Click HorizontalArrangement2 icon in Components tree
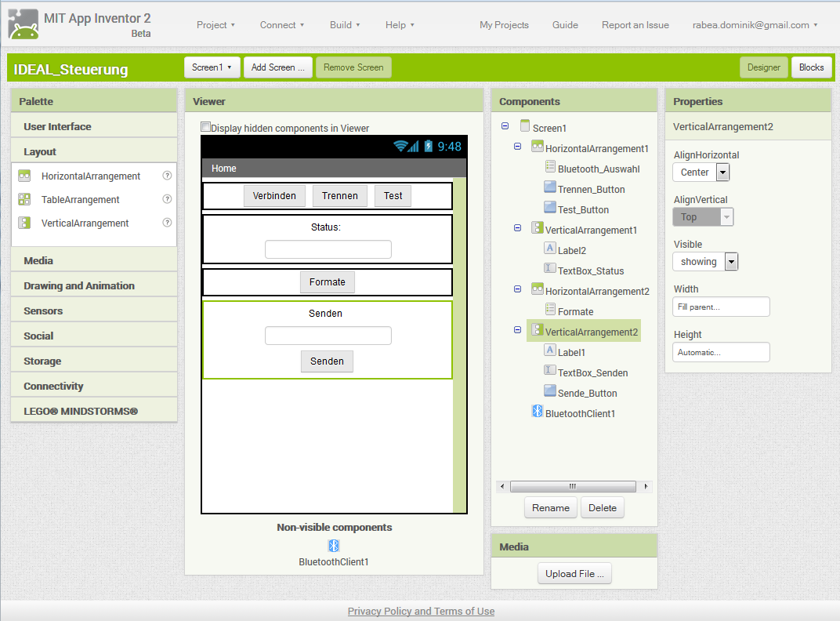The height and width of the screenshot is (621, 840). (x=538, y=289)
